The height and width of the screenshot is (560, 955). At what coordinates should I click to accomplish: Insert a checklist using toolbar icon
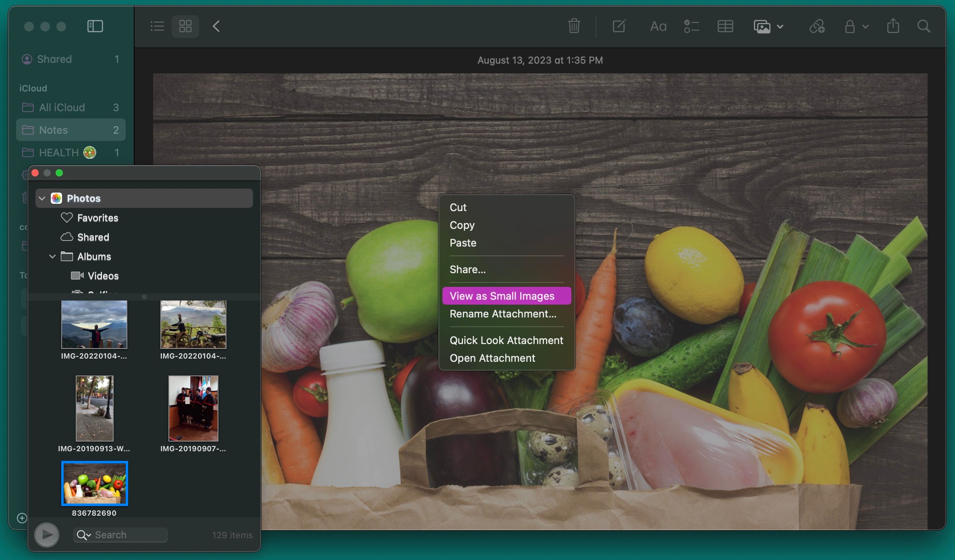(691, 27)
